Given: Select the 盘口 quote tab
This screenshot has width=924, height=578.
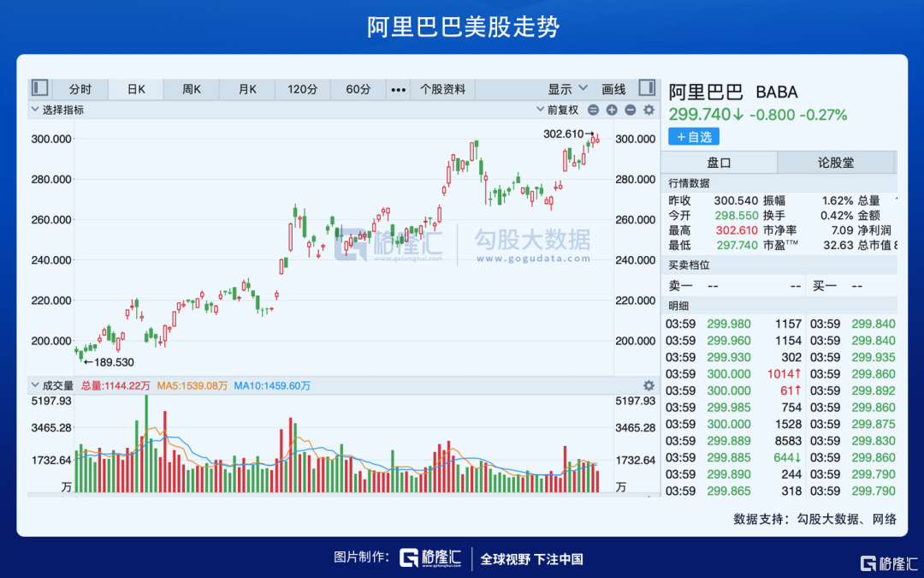Looking at the screenshot, I should [719, 163].
